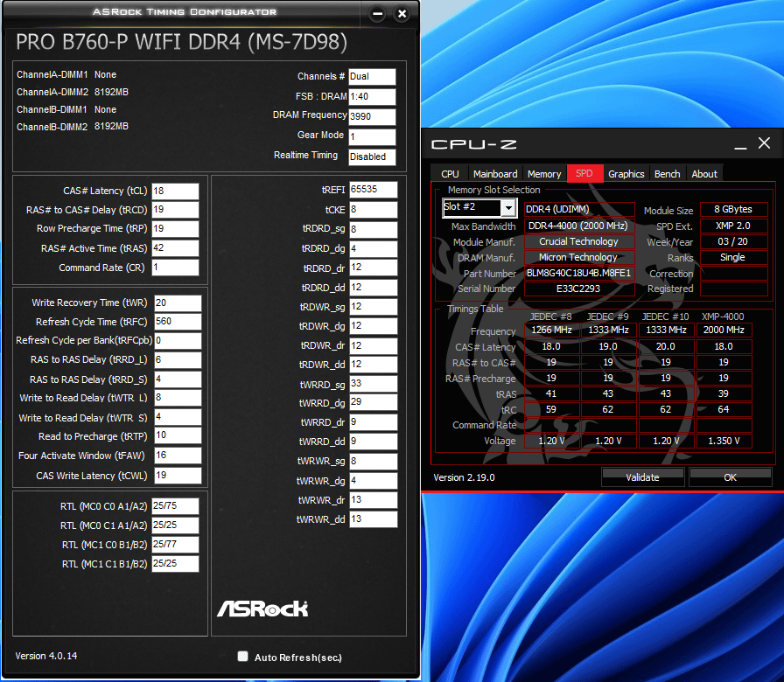Close the CPU-Z window
This screenshot has width=784, height=682.
(x=764, y=143)
